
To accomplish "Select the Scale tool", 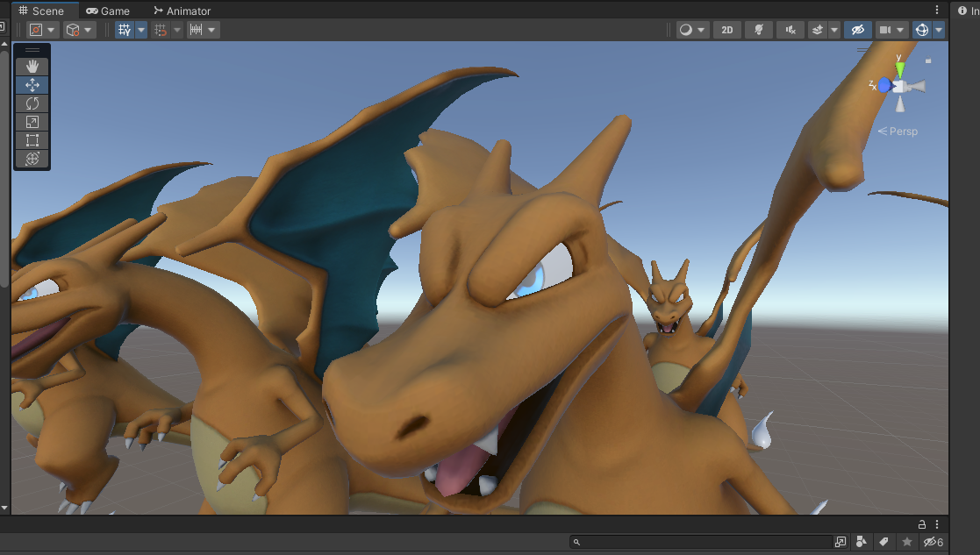I will [32, 122].
